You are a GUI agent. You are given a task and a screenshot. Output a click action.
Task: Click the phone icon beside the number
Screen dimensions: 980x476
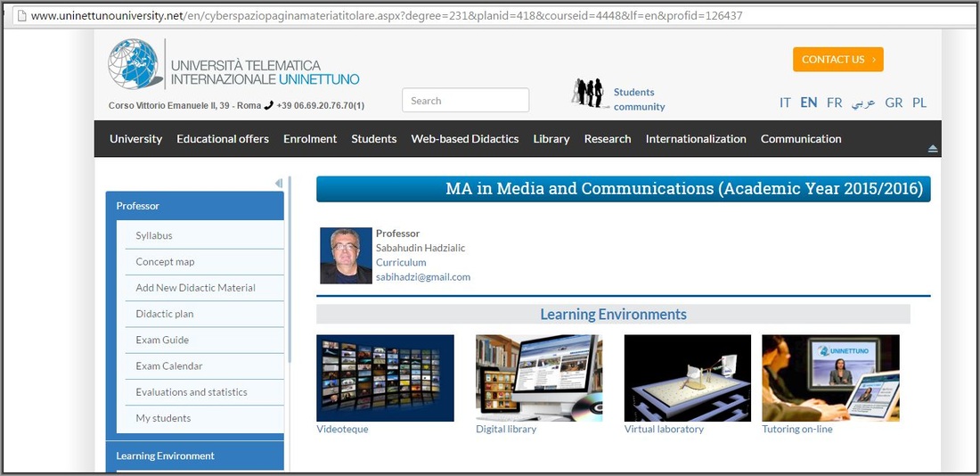(x=269, y=105)
